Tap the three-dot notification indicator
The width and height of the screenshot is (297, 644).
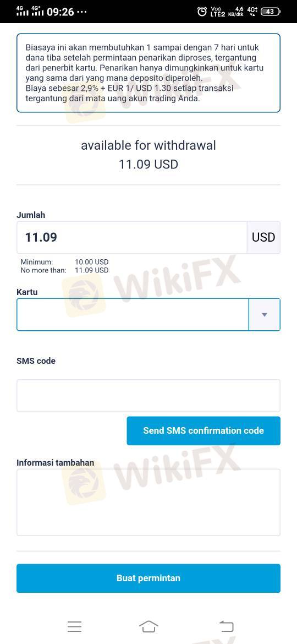(81, 12)
